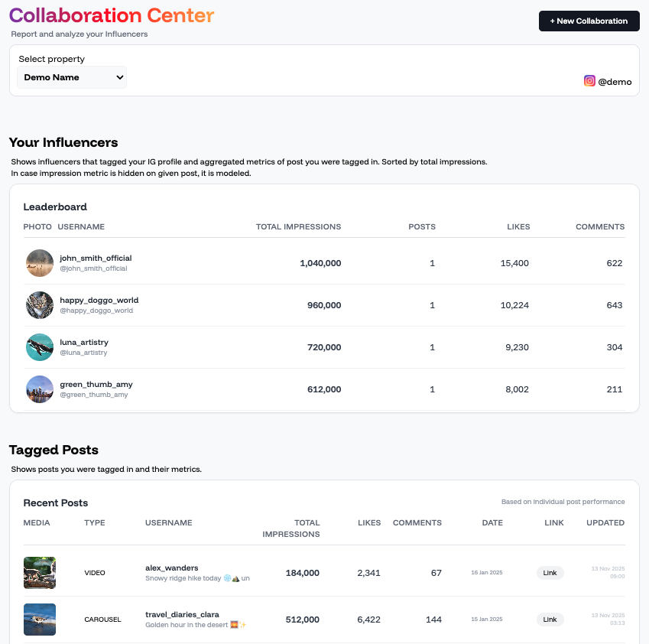Open Link for travel_diaries_clara post
The width and height of the screenshot is (649, 644).
point(550,620)
